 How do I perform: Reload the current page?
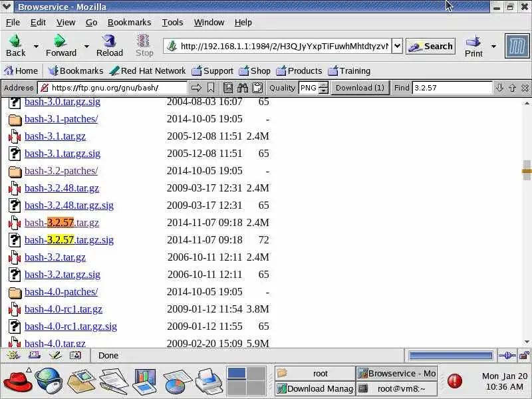click(x=109, y=45)
